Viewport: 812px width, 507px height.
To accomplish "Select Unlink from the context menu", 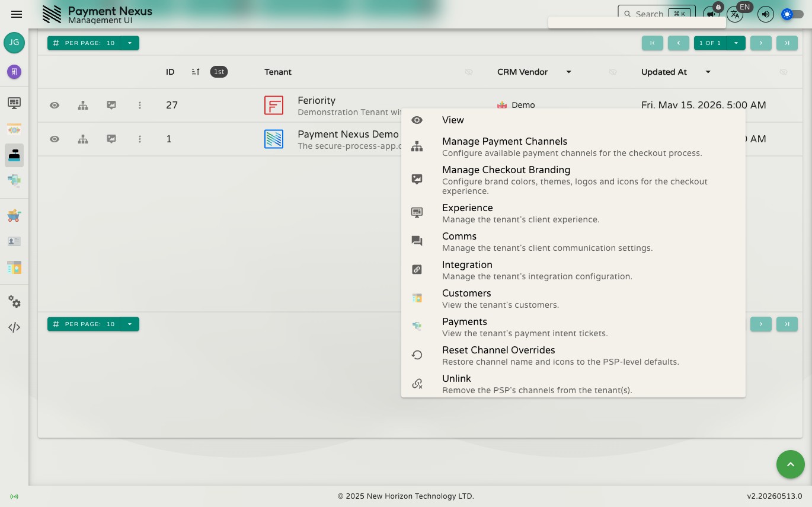I will 573,384.
